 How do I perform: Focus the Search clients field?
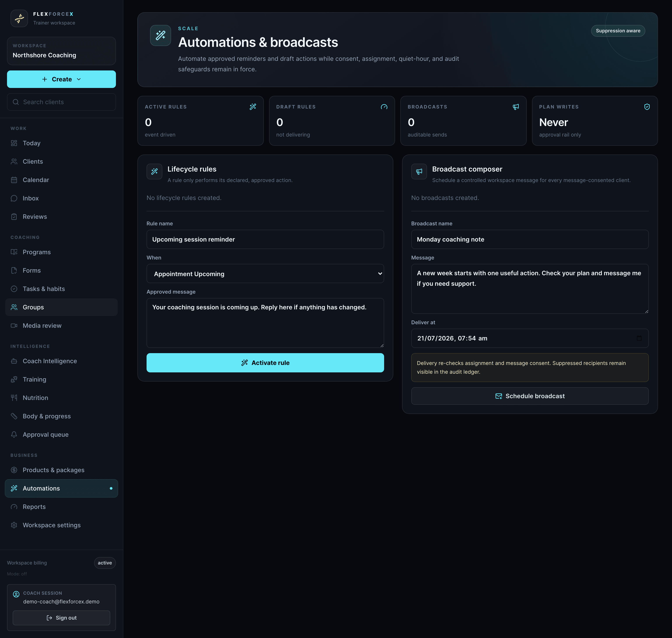click(x=61, y=102)
